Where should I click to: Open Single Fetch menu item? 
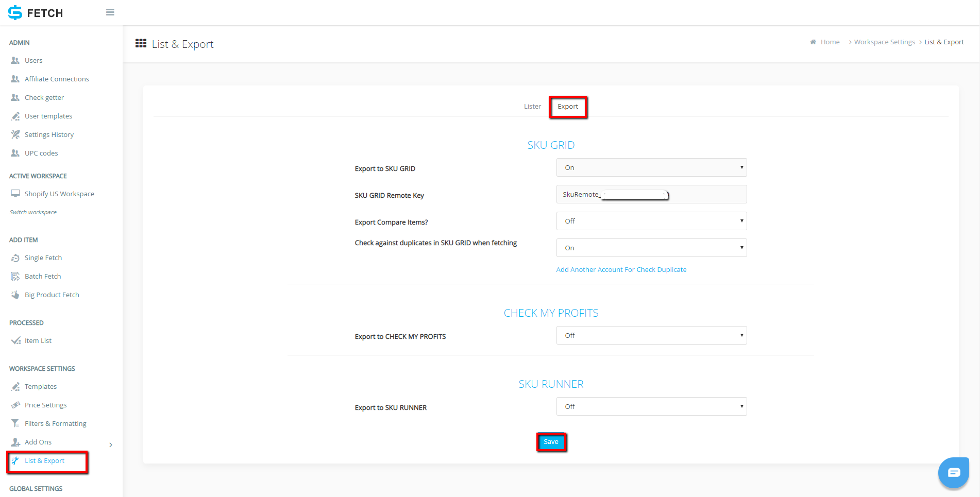(x=43, y=258)
